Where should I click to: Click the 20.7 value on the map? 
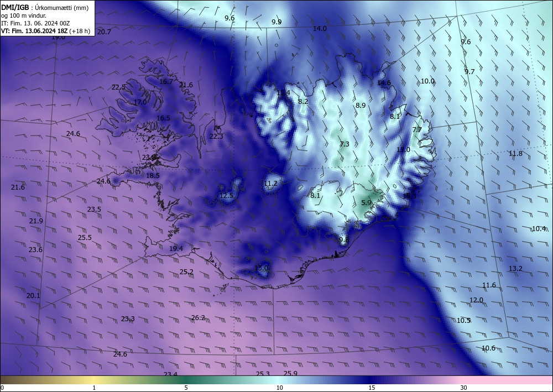click(x=104, y=32)
